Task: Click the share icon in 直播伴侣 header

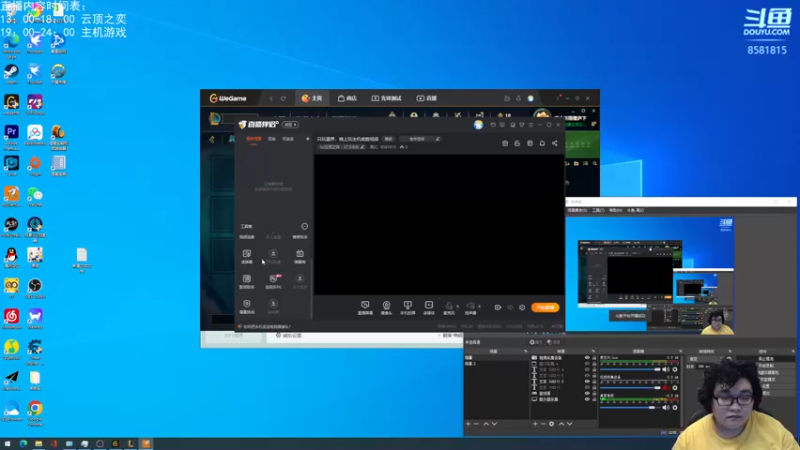Action: click(555, 143)
